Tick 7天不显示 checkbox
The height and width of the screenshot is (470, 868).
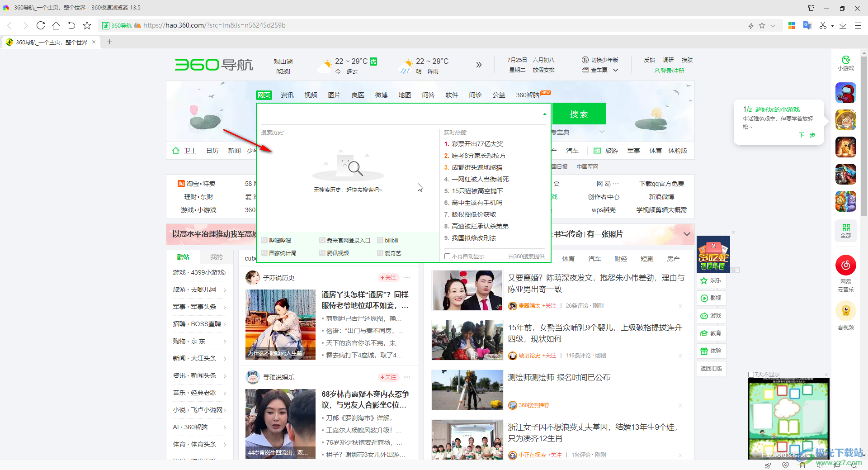coord(751,375)
